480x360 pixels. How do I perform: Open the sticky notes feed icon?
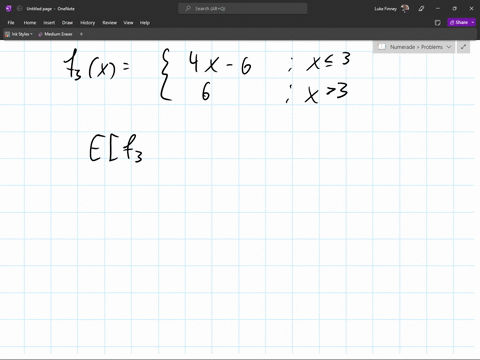[438, 23]
